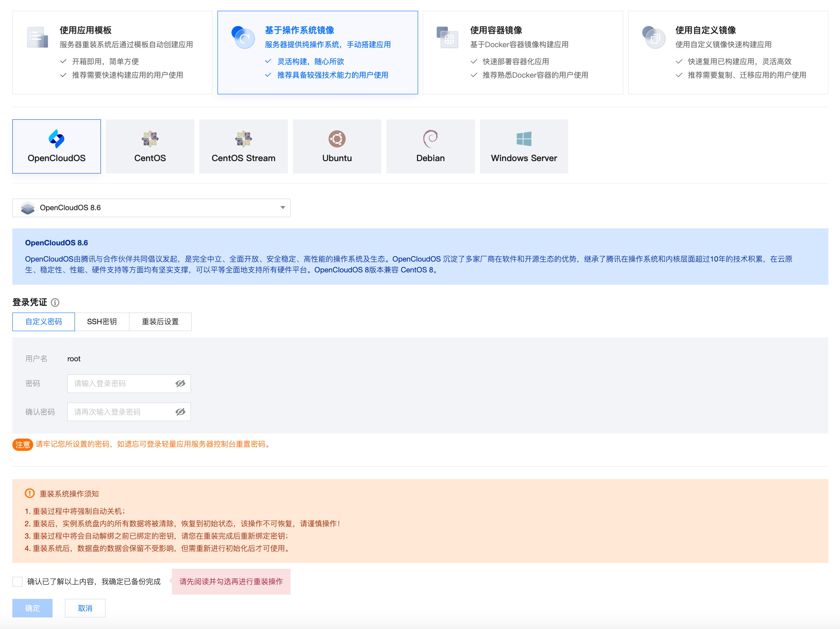
Task: Show password in 确认密码 field
Action: (x=180, y=412)
